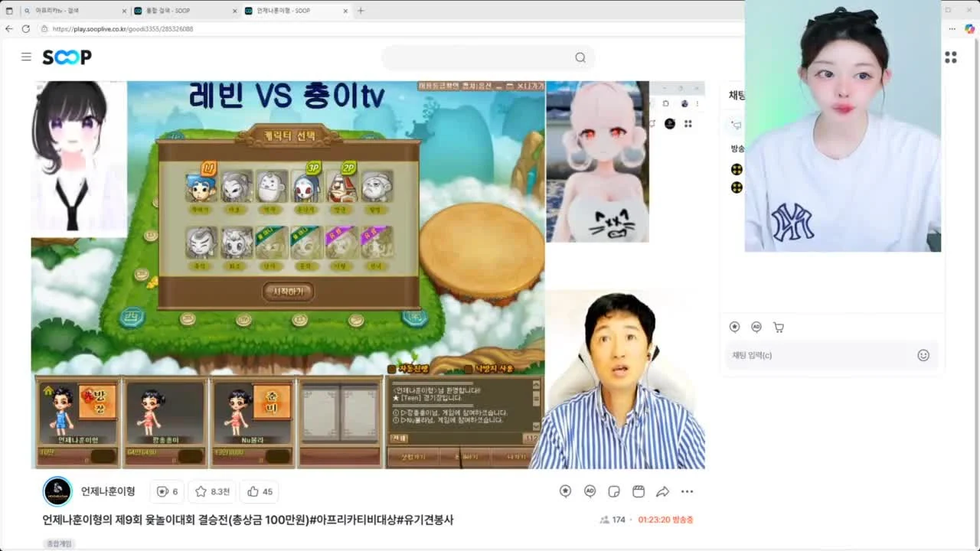Open sticker icon below video

pyautogui.click(x=614, y=491)
